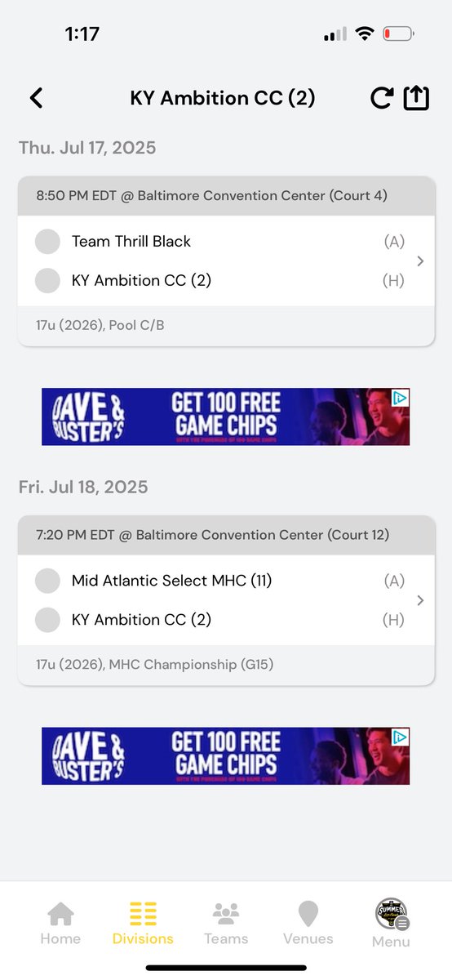The height and width of the screenshot is (980, 452).
Task: Tap the Team Thrill Black logo circle
Action: [x=48, y=242]
